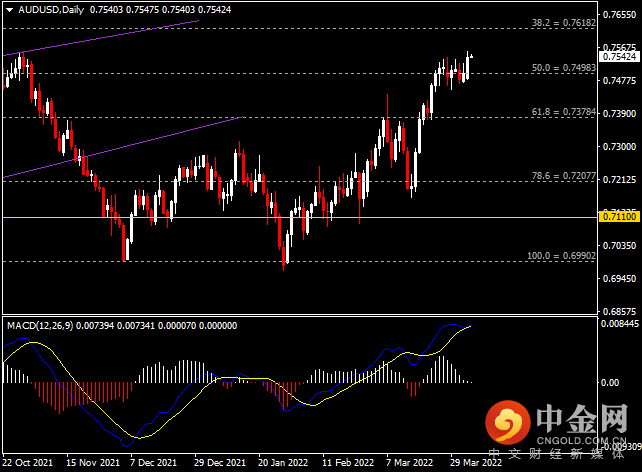Click the 0.70350 price axis value
This screenshot has height=472, width=642.
pyautogui.click(x=619, y=246)
